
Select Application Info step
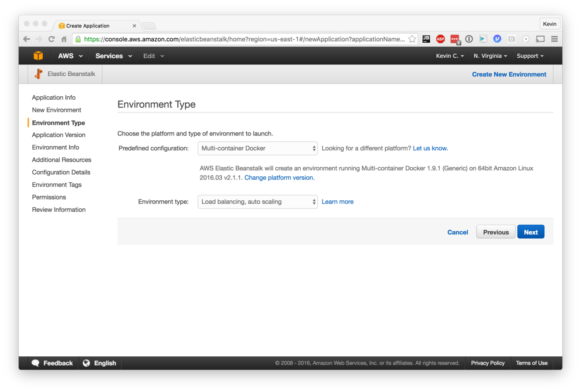pos(54,98)
